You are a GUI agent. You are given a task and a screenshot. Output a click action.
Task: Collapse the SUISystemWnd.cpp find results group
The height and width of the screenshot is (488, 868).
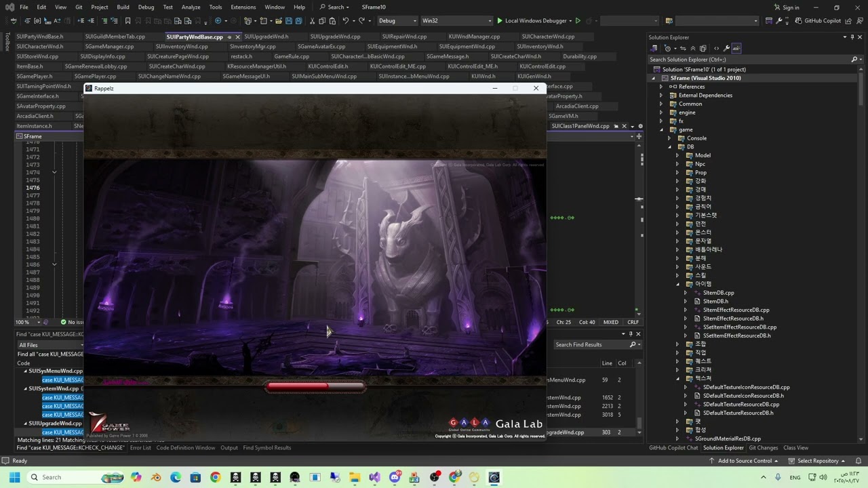pos(26,389)
